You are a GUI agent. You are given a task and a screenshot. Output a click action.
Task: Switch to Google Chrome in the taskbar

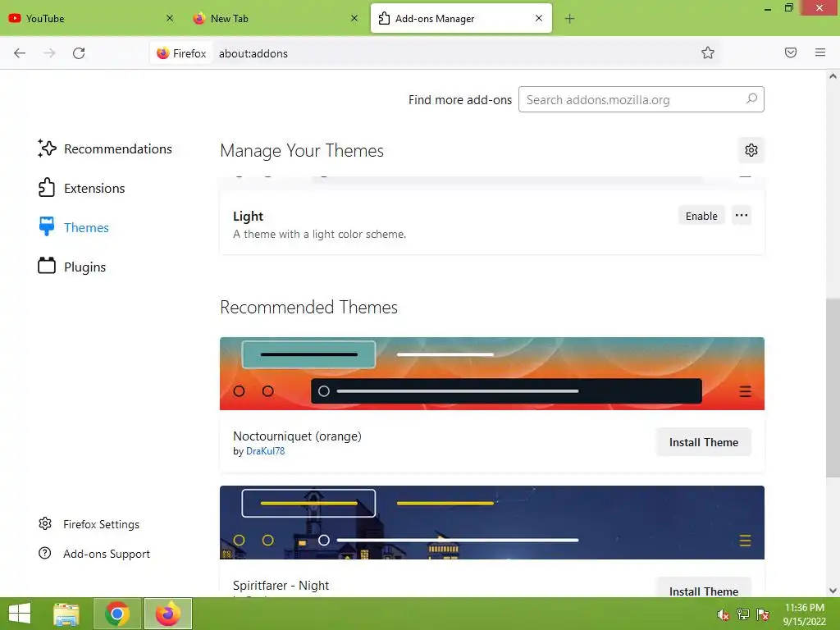point(116,614)
